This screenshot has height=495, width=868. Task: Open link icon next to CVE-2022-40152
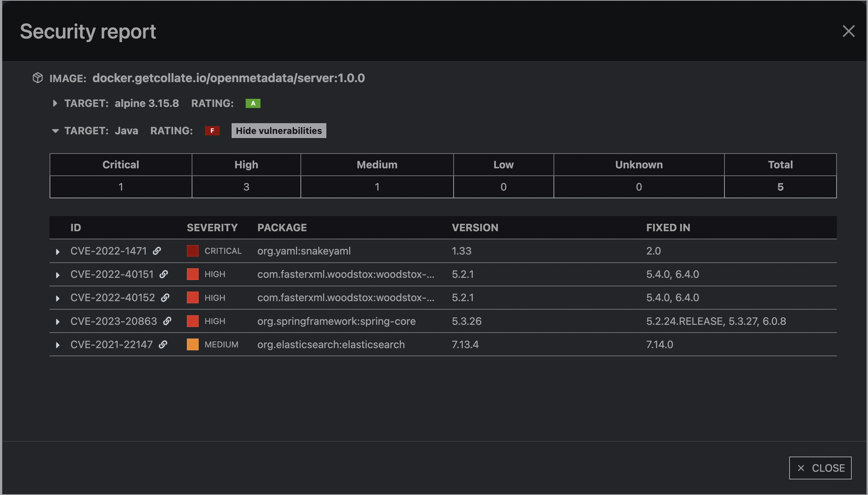(165, 297)
